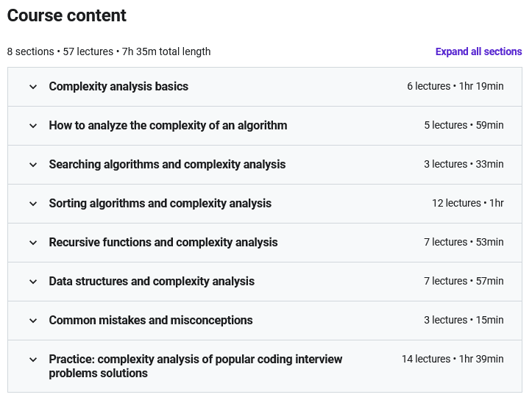Screen dimensions: 532x400
Task: Open 'How to analyze the complexity of an algorithm' title
Action: coord(168,126)
